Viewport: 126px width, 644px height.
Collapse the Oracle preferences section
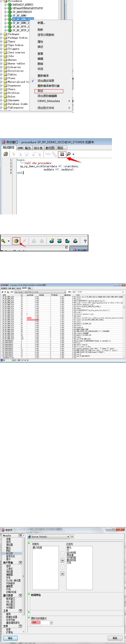tap(20, 535)
